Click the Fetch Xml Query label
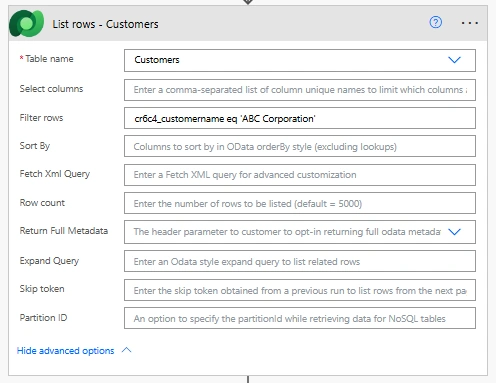Viewport: 496px width, 383px height. pos(55,174)
